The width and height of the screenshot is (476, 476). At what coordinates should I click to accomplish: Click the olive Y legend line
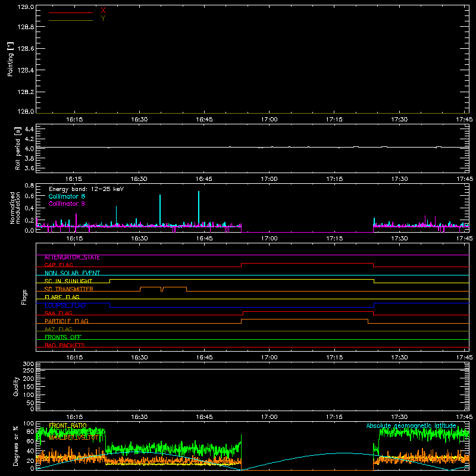[71, 20]
